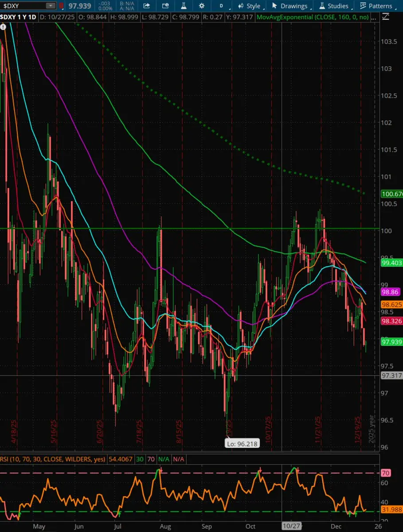Click the Share chart arrow icon
Screen dimensions: 403x532
click(146, 6)
